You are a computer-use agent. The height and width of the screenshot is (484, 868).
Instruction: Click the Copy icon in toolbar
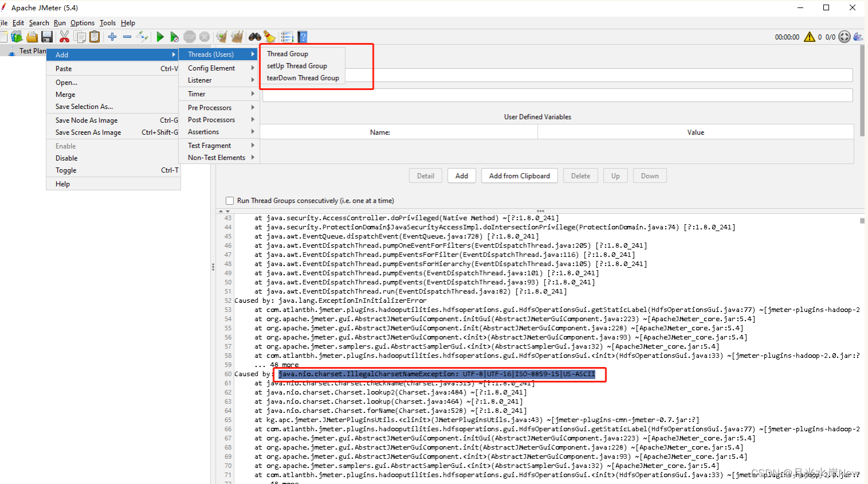pos(80,37)
